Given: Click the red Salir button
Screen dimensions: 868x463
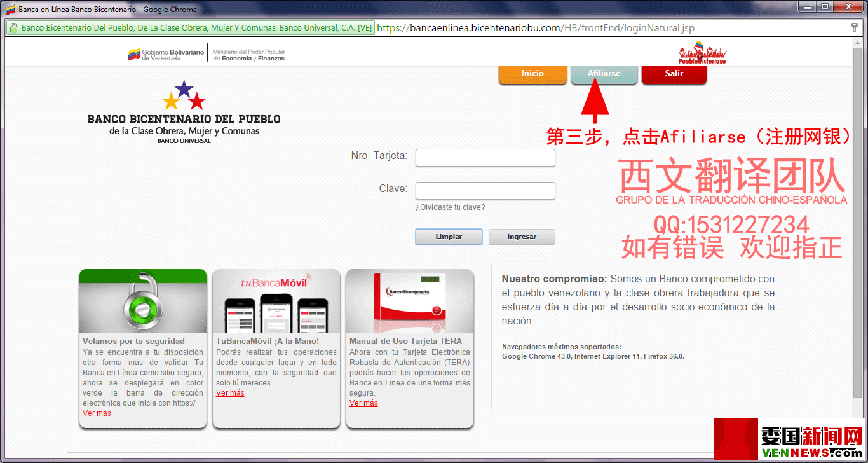Looking at the screenshot, I should tap(674, 74).
